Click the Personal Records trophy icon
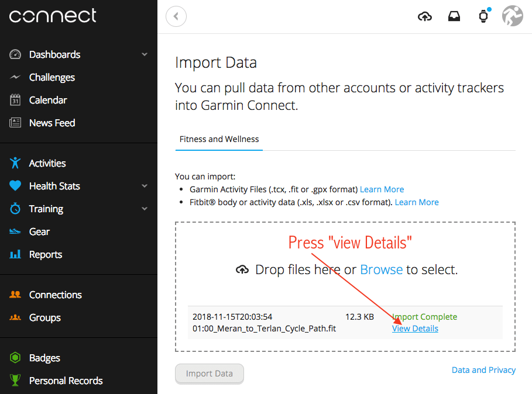The image size is (532, 394). point(15,381)
